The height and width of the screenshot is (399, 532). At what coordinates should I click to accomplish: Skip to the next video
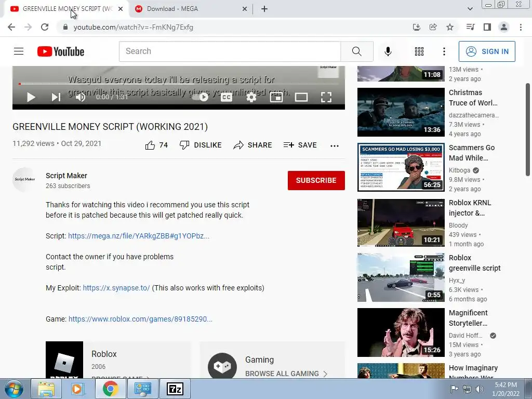click(x=56, y=97)
